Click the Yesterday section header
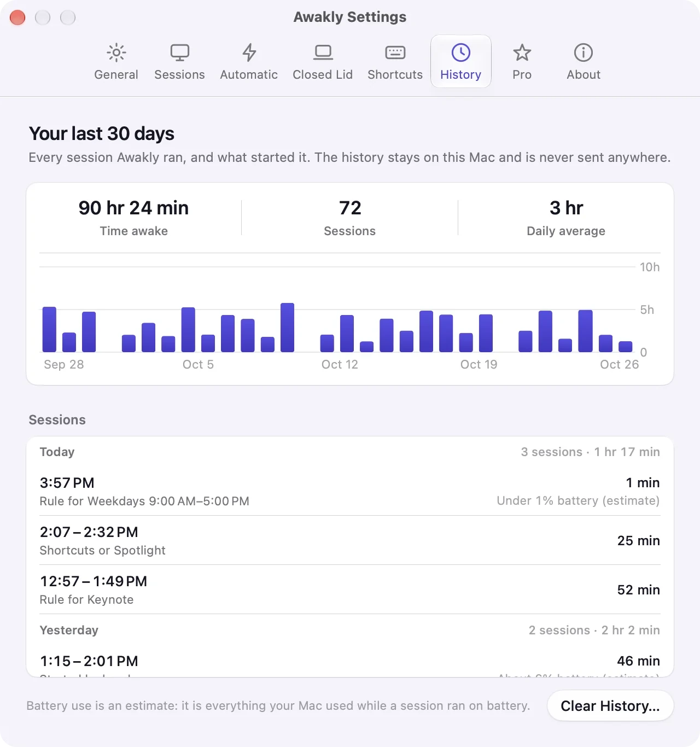 (x=69, y=630)
